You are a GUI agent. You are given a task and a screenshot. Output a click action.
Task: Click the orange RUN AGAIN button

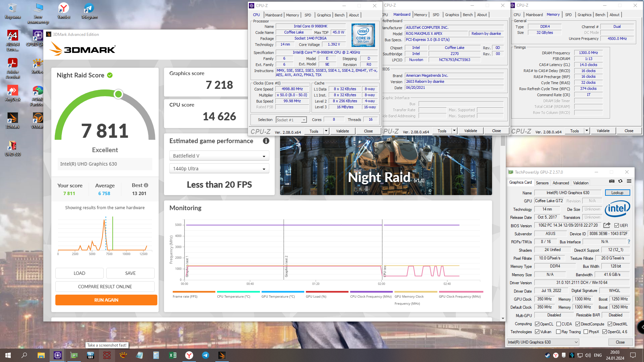tap(106, 300)
